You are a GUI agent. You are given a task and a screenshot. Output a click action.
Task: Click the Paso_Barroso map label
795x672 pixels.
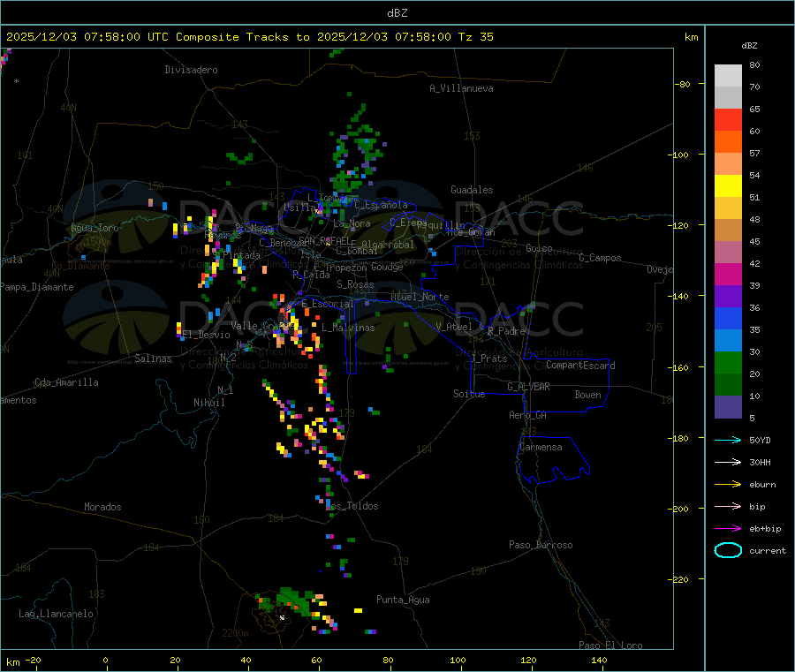click(x=541, y=545)
